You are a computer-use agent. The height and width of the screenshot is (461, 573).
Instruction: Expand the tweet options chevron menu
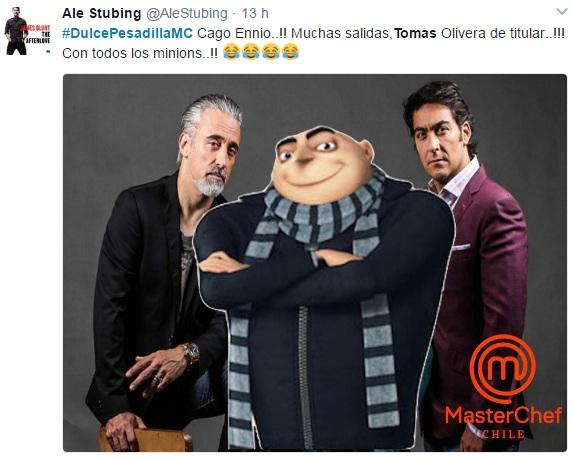coord(562,12)
